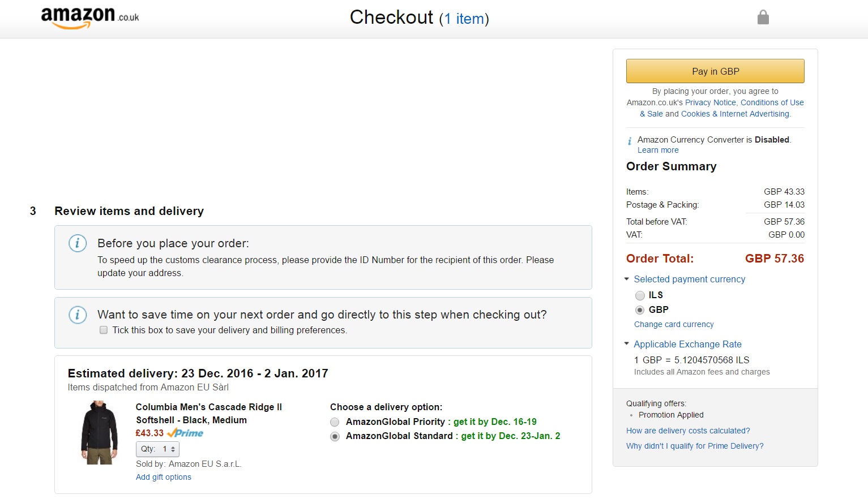Open the Qty quantity dropdown
The image size is (868, 503).
tap(157, 449)
